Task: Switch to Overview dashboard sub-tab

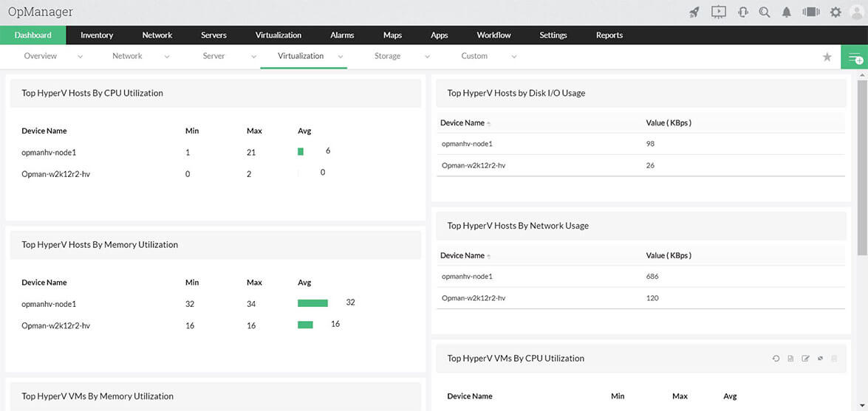Action: pos(41,56)
